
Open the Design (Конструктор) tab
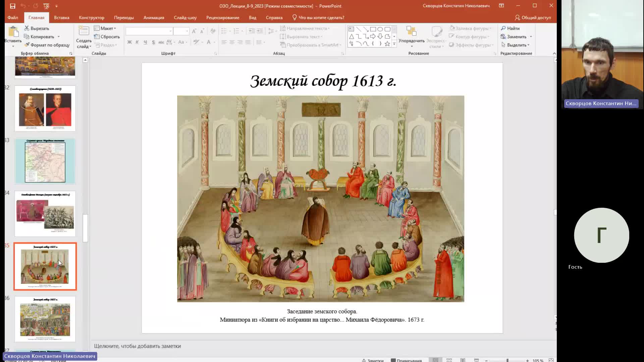tap(92, 17)
